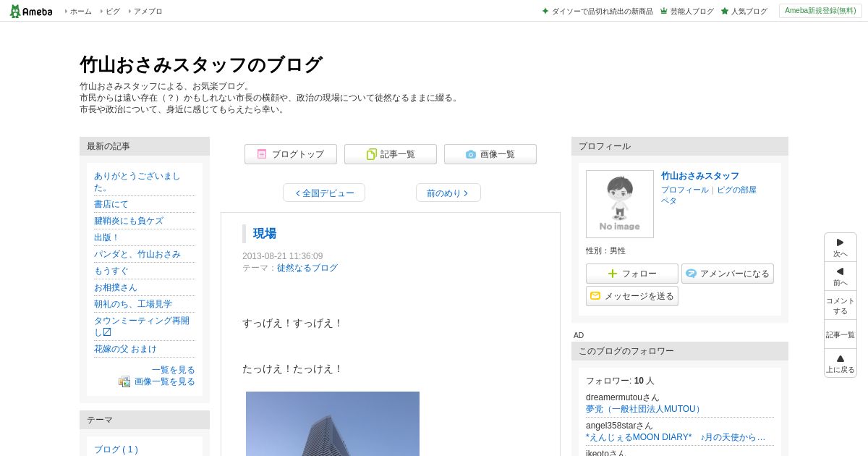This screenshot has width=868, height=456.
Task: Click Ameba新規登録(無料) button
Action: (x=820, y=11)
